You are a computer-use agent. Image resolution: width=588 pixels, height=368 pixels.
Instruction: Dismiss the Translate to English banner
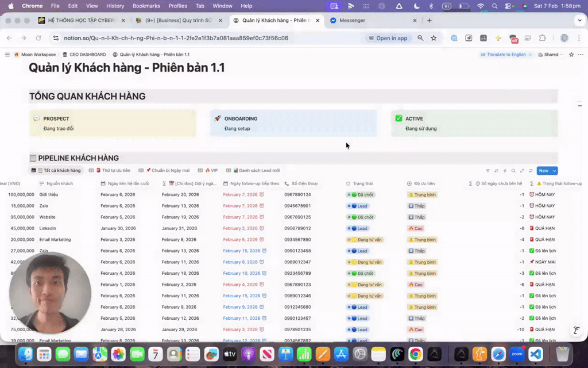pos(530,55)
